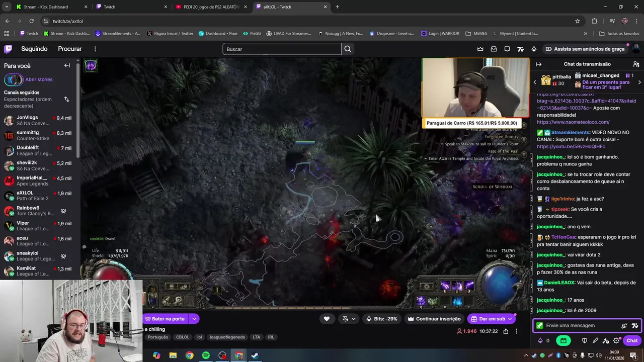Click the 7TV emote icon in the message box
The image size is (644, 362).
(x=634, y=326)
